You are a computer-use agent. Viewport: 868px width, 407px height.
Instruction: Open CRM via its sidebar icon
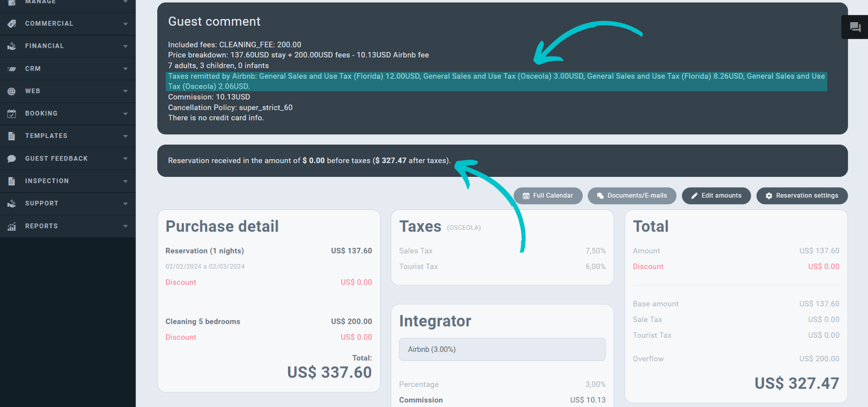coord(12,68)
